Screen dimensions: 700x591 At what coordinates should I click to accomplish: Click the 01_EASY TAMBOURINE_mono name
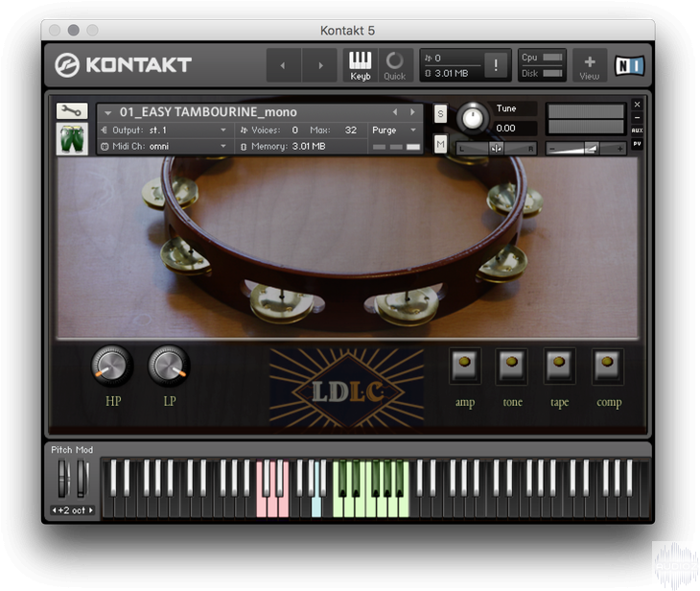tap(208, 111)
